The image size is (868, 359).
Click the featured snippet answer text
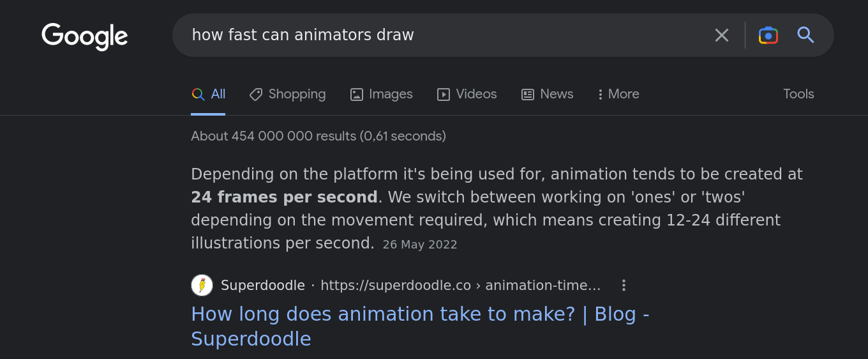coord(497,208)
